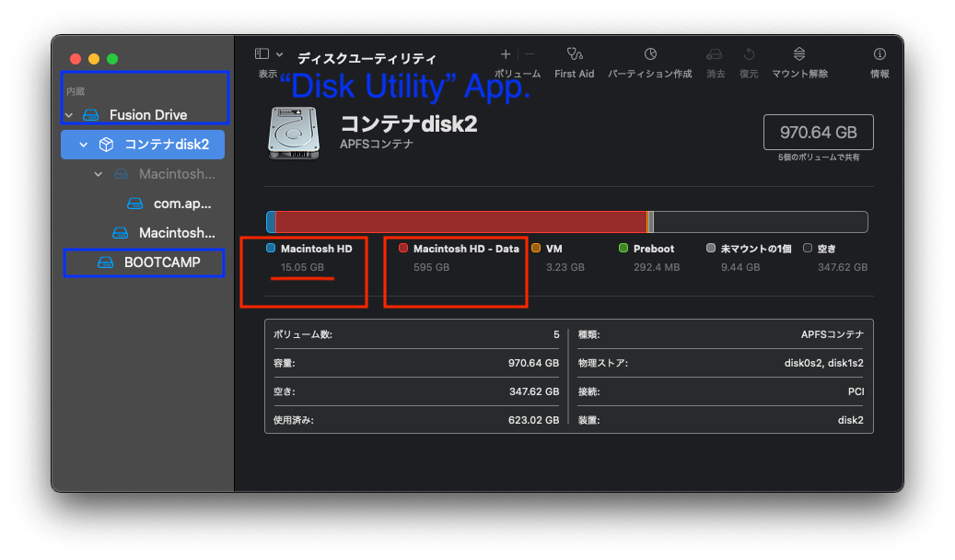Click the window's green zoom button

click(x=112, y=59)
